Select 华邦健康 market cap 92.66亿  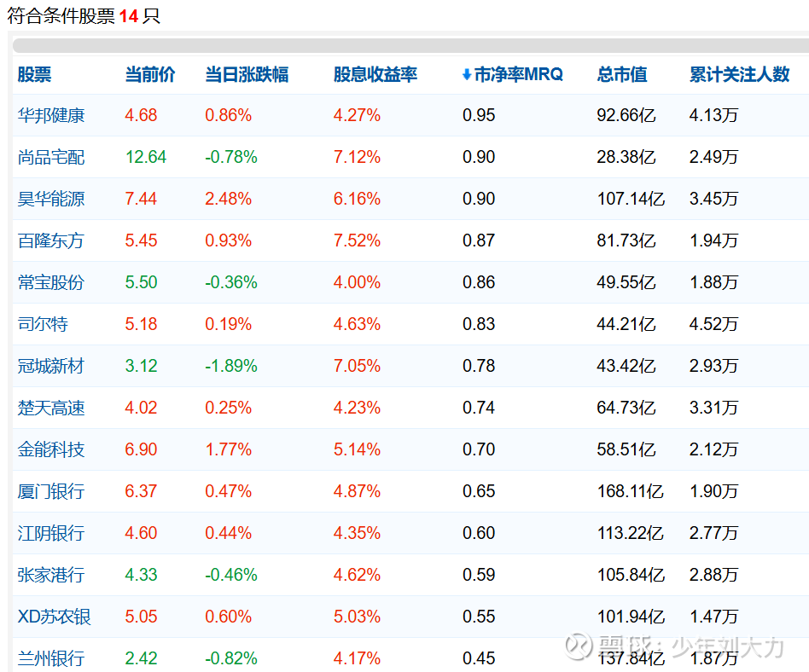[x=626, y=115]
